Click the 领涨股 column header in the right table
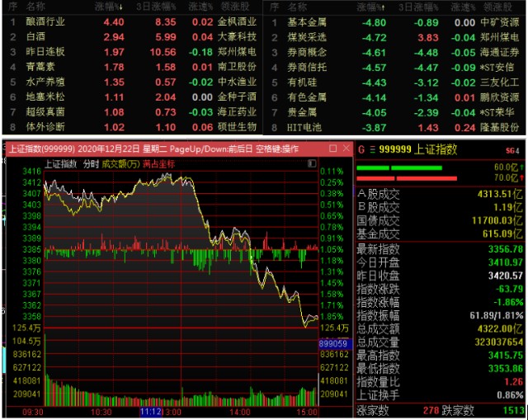The image size is (528, 420). click(x=500, y=7)
